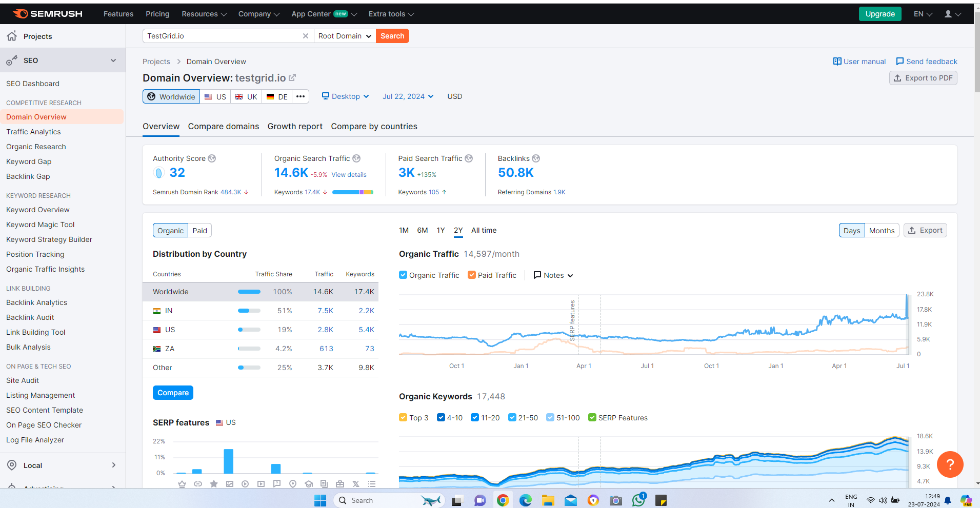The height and width of the screenshot is (508, 980).
Task: Click the organic keywords distribution color bar
Action: [x=353, y=192]
